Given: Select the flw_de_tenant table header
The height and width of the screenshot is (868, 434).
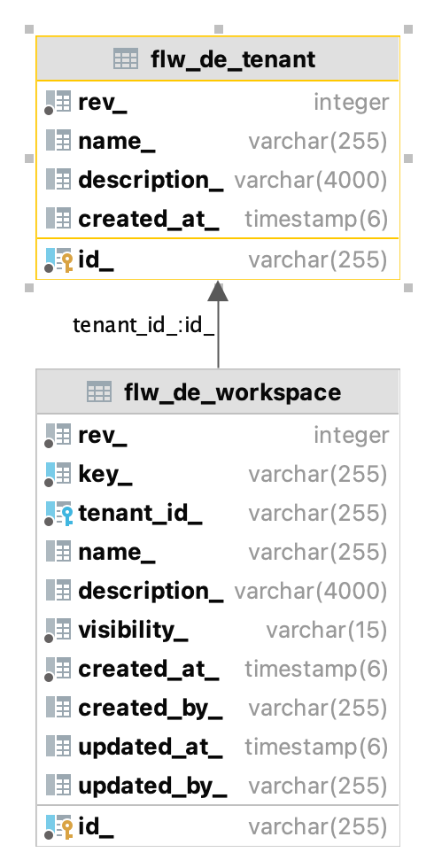Looking at the screenshot, I should [218, 58].
